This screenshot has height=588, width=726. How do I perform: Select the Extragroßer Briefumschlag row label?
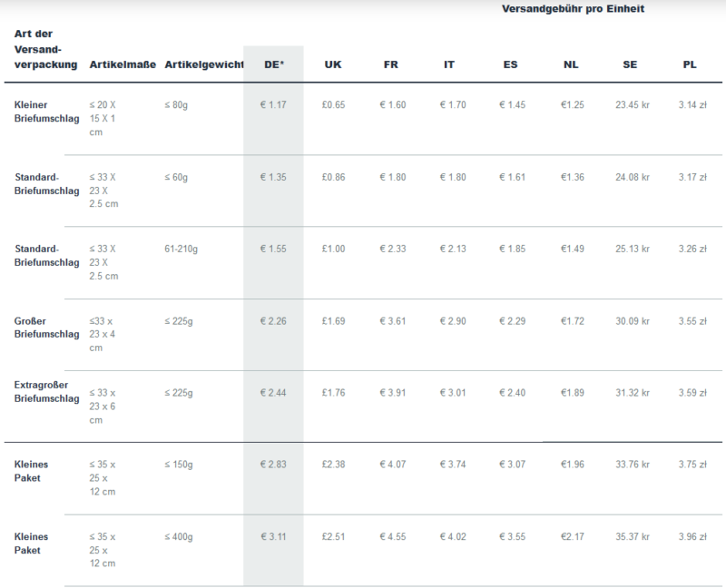pos(46,392)
